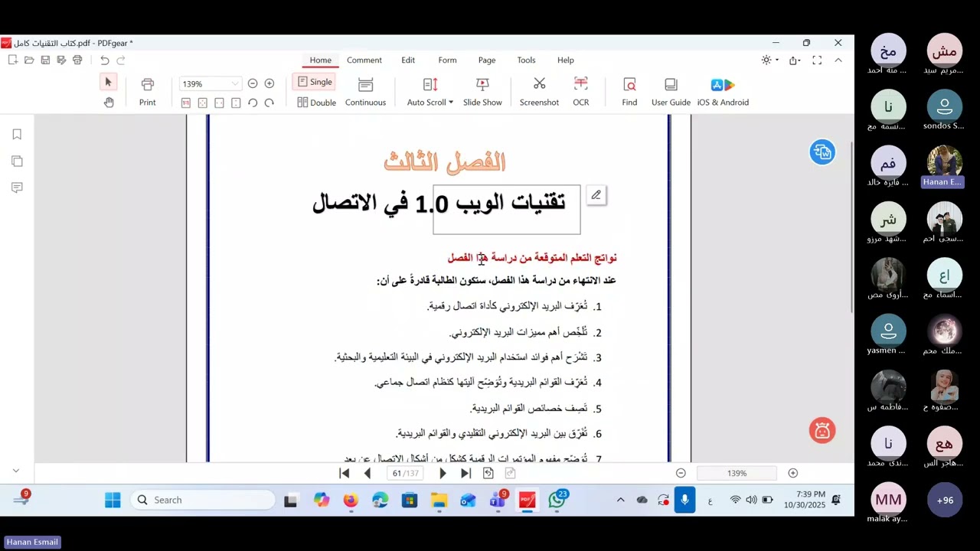The height and width of the screenshot is (551, 980).
Task: Click the fit height icon
Action: click(236, 103)
